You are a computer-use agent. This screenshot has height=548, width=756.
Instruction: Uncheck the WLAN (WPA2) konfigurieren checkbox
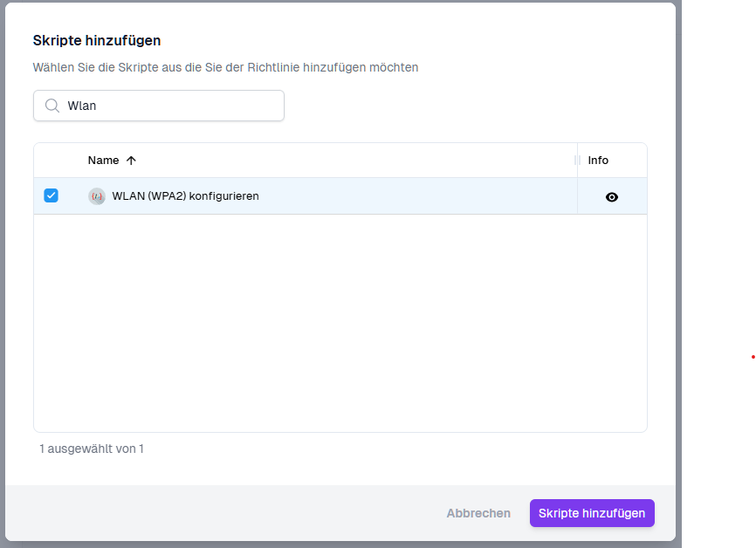coord(51,195)
